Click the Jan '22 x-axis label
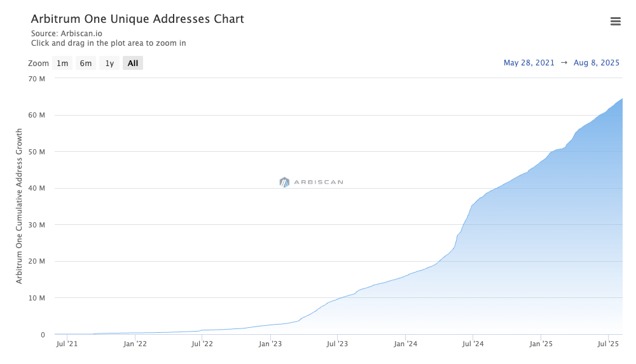 tap(135, 344)
